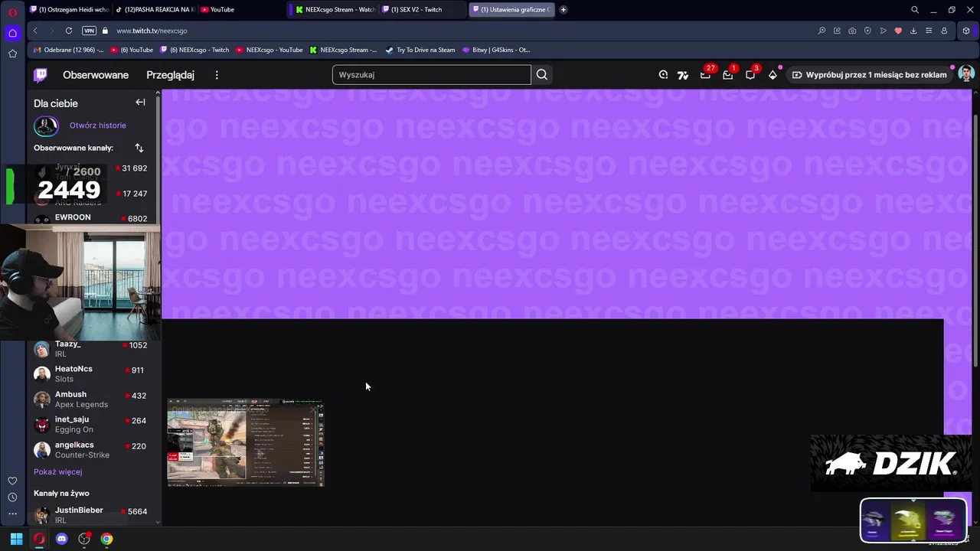Focus the Wyszukaj search field
Viewport: 980px width, 551px height.
point(431,75)
